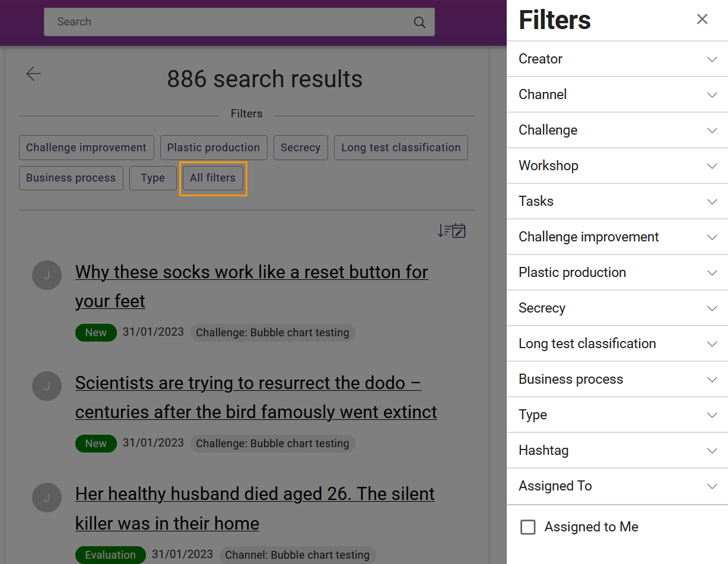
Task: Expand Plastic production in Filters panel
Action: click(617, 272)
